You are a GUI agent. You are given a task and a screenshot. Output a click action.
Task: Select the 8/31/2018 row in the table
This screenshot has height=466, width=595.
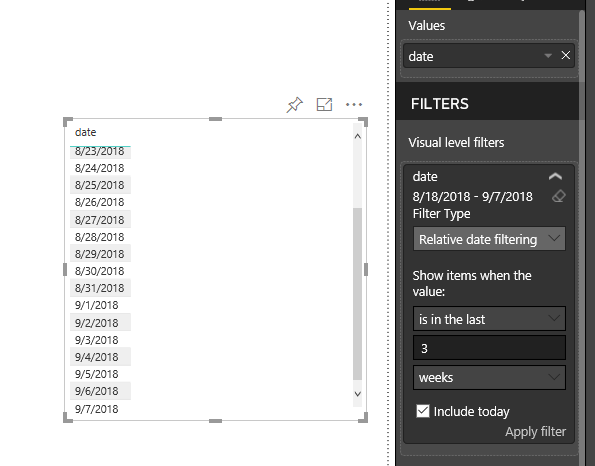point(100,288)
